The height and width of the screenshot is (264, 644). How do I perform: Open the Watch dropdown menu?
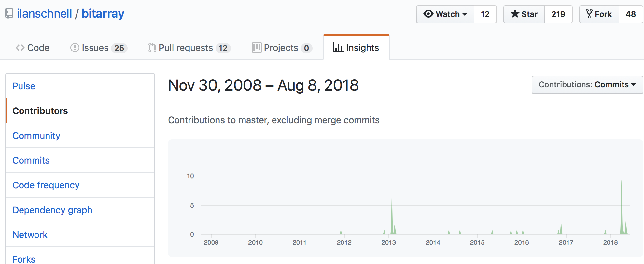[445, 14]
